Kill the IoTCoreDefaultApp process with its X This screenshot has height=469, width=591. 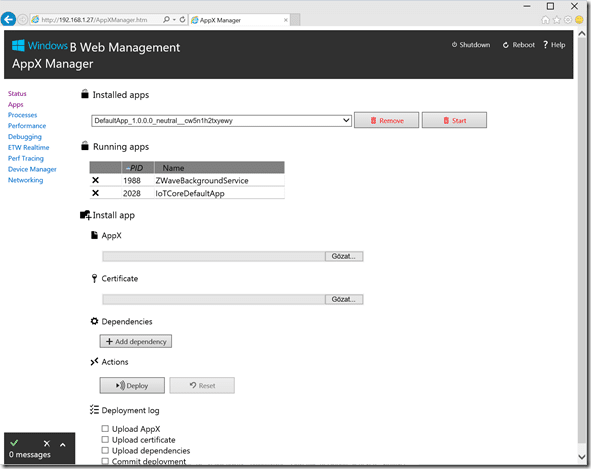95,193
